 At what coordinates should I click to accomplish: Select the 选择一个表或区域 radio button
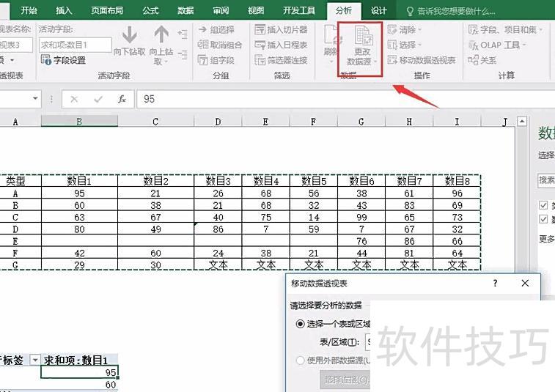pyautogui.click(x=300, y=324)
